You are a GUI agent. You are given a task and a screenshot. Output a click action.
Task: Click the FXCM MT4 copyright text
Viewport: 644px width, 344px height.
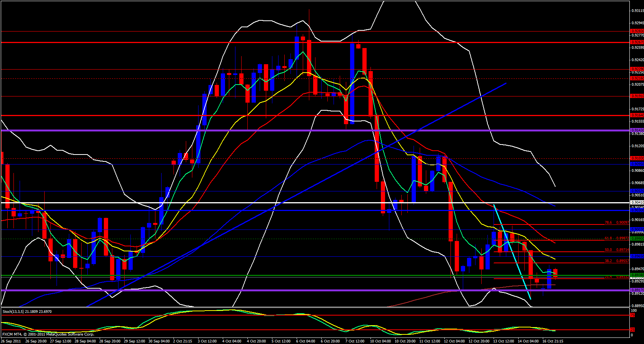point(48,334)
